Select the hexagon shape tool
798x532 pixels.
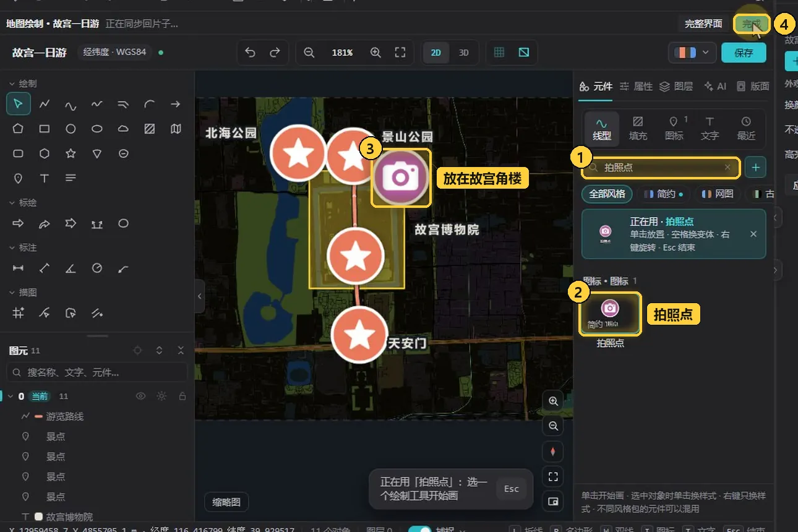click(45, 153)
